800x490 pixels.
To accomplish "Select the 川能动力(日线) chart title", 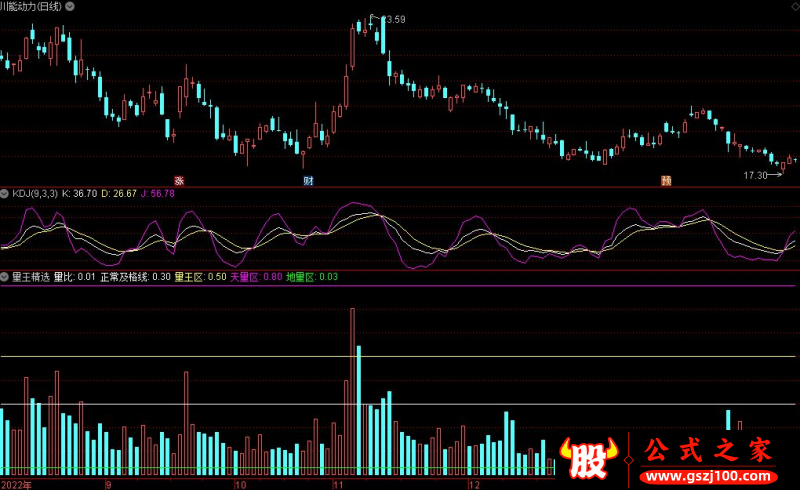I will (x=31, y=6).
